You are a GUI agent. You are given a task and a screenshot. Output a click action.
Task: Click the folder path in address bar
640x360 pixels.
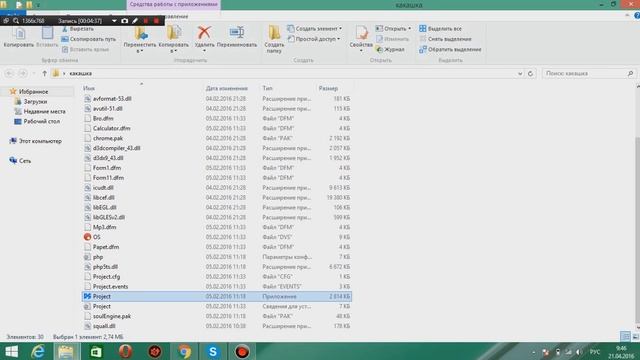click(x=80, y=73)
